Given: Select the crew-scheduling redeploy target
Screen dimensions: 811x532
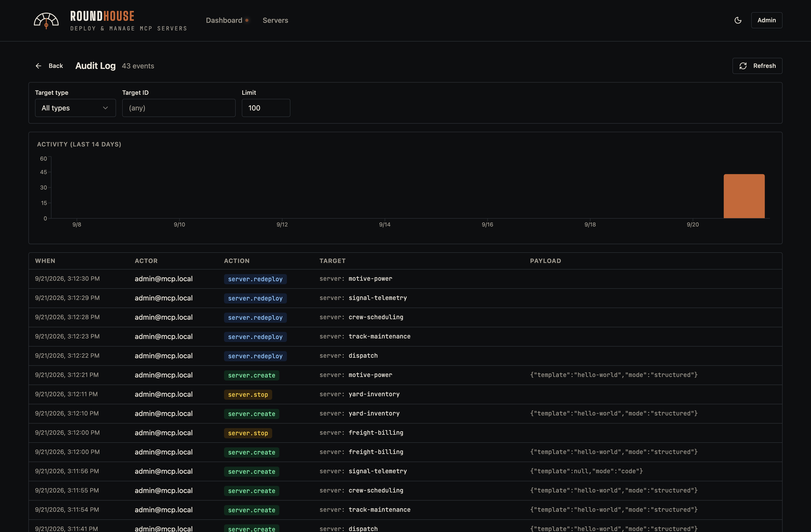Looking at the screenshot, I should pyautogui.click(x=376, y=317).
